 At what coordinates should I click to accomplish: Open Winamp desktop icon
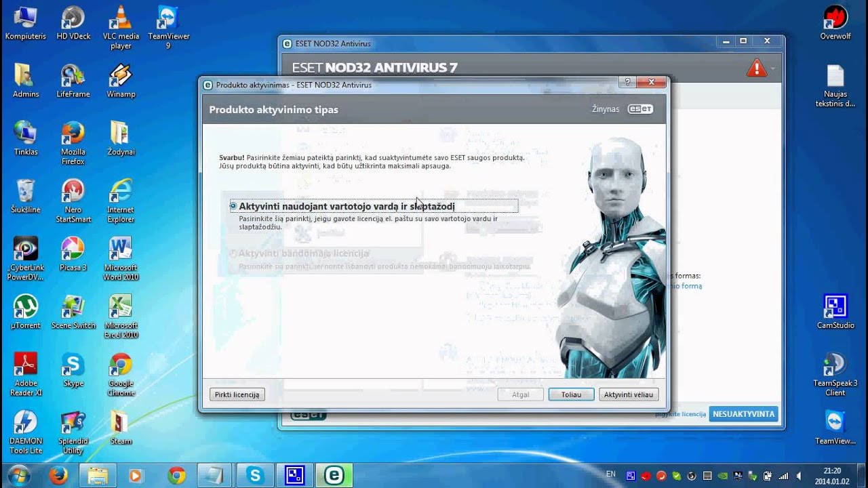pos(121,81)
